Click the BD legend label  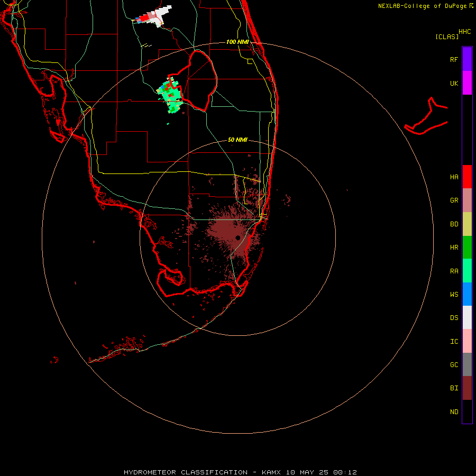[x=454, y=224]
